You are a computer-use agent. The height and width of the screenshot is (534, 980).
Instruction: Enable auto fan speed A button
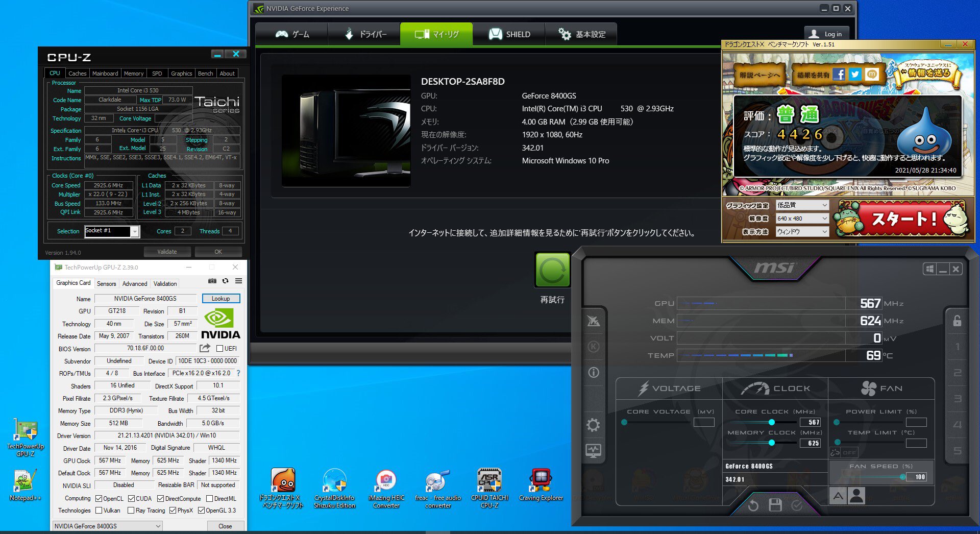[838, 496]
